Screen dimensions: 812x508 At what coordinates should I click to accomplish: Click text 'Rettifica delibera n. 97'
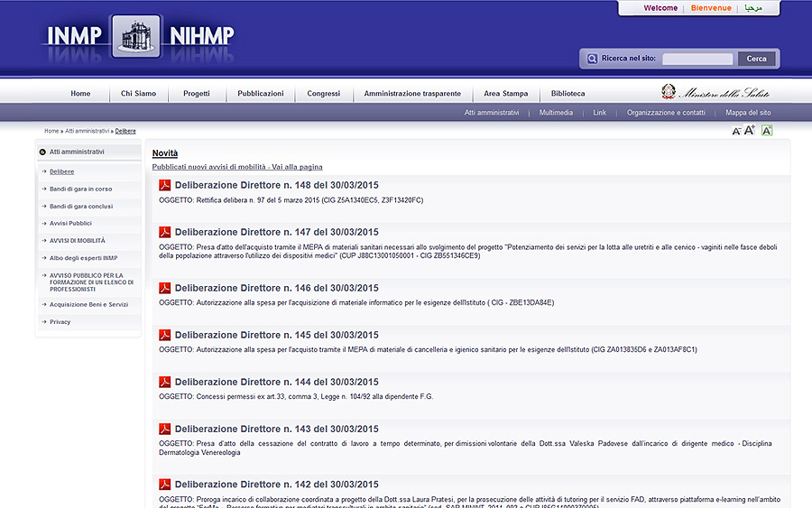(x=230, y=200)
